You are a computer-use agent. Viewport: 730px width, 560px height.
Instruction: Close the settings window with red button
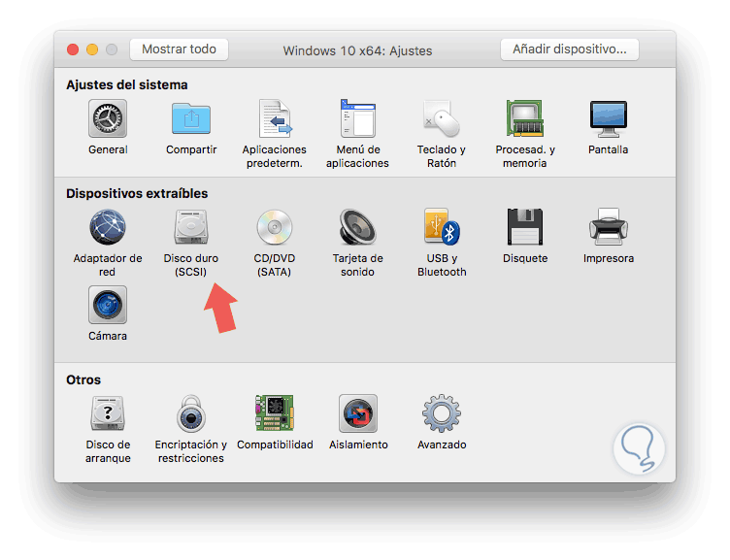pos(73,49)
